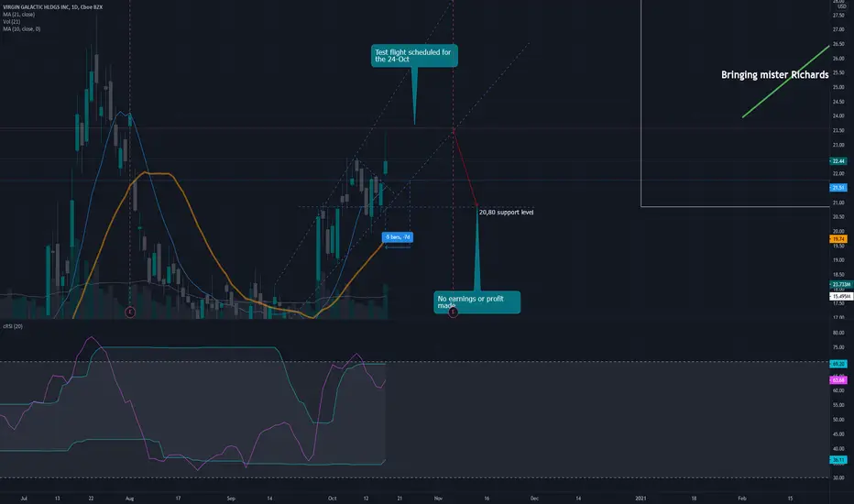Select the 'Bringing mister Richards' text annotation

(775, 74)
